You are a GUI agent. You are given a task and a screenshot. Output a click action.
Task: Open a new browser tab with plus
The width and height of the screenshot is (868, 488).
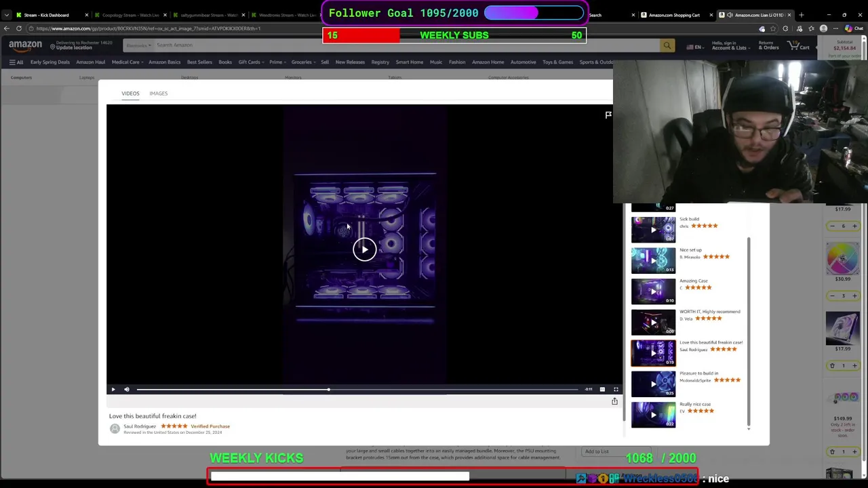coord(801,15)
